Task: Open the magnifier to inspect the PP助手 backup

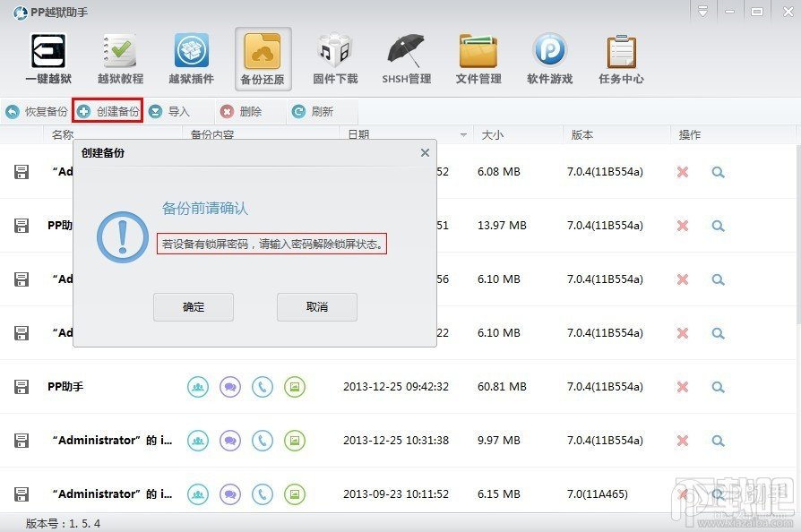Action: click(x=718, y=386)
